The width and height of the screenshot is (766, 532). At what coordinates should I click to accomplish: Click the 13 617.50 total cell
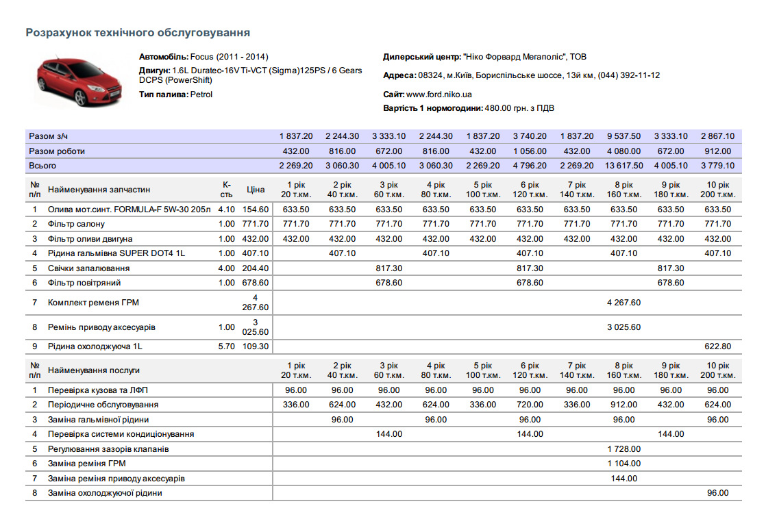click(623, 166)
